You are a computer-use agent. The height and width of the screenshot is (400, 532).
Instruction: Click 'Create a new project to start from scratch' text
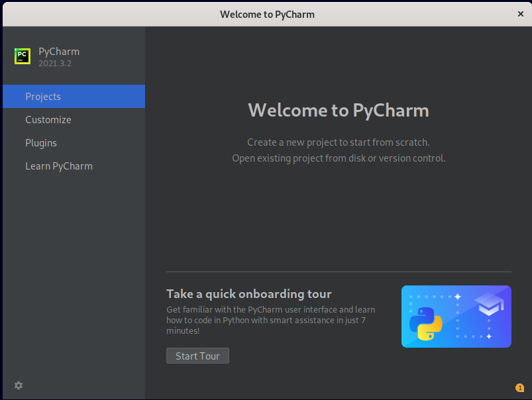(339, 142)
